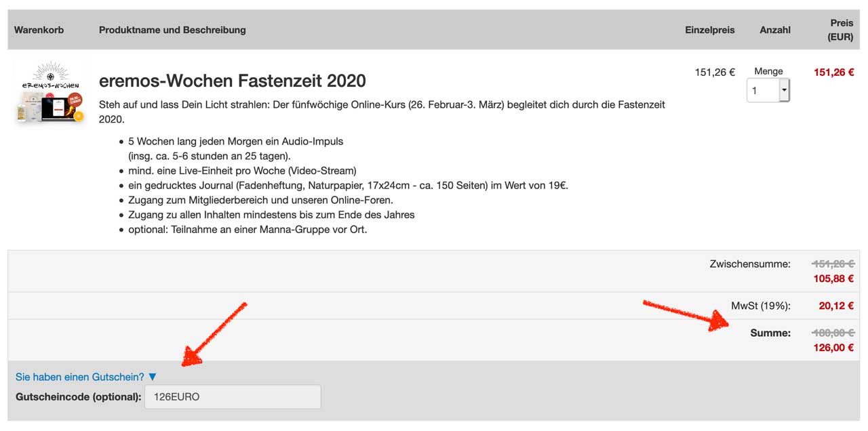Click the 'Summe:' label
This screenshot has width=868, height=431.
[770, 333]
